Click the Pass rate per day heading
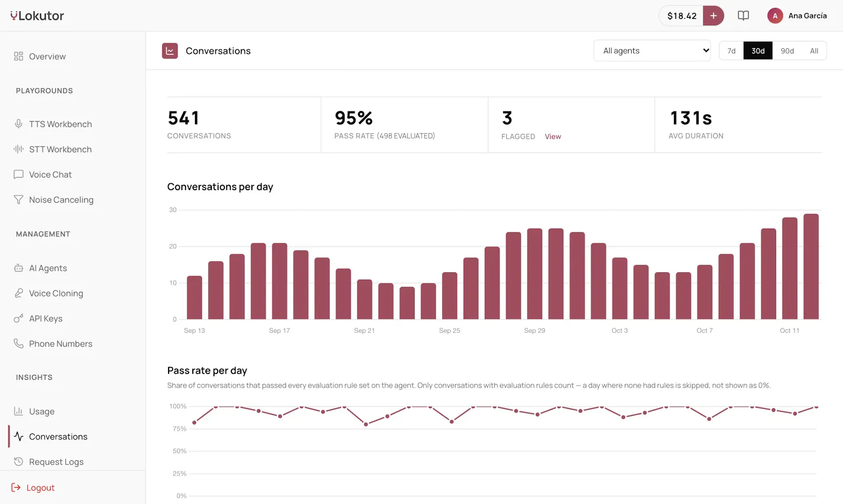843x504 pixels. 207,371
